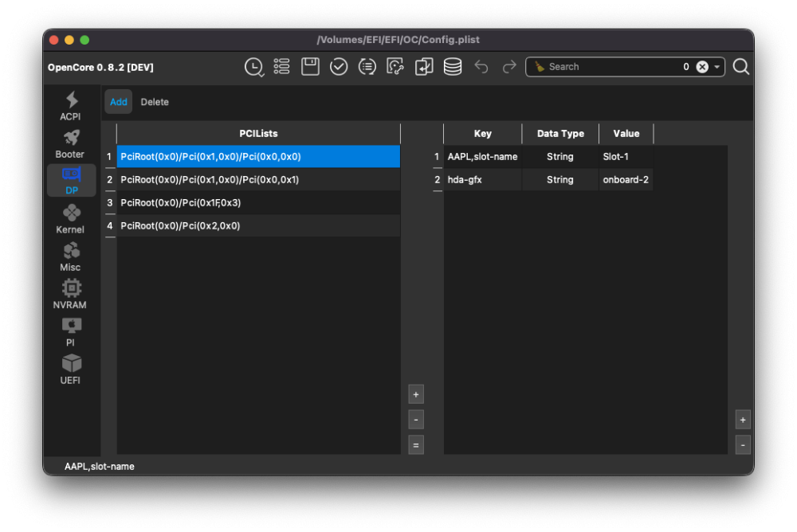Open the Booter section

coord(71,144)
